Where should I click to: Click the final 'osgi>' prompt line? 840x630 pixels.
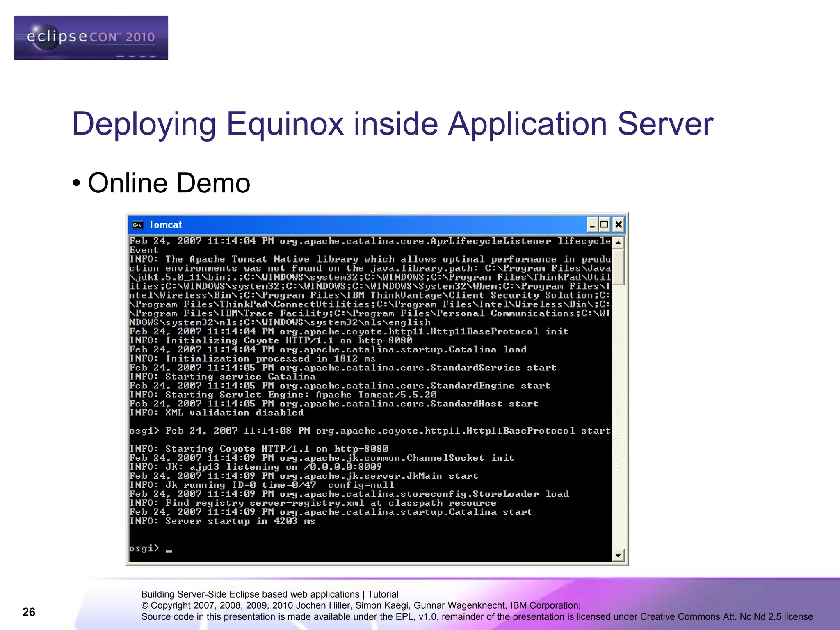pos(151,549)
